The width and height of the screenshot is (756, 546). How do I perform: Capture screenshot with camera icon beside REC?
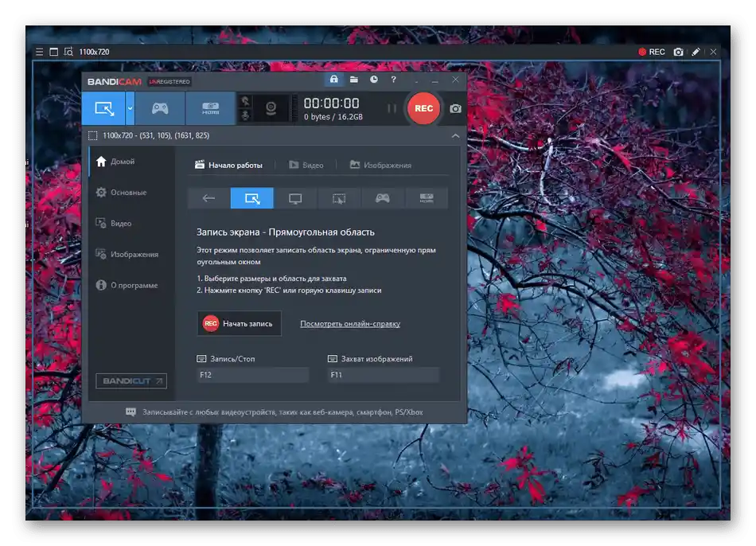(x=455, y=108)
